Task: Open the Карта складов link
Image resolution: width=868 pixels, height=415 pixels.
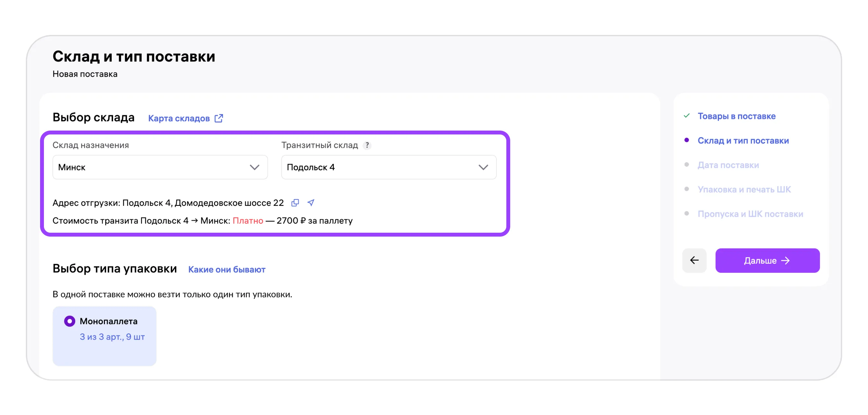Action: (x=179, y=118)
